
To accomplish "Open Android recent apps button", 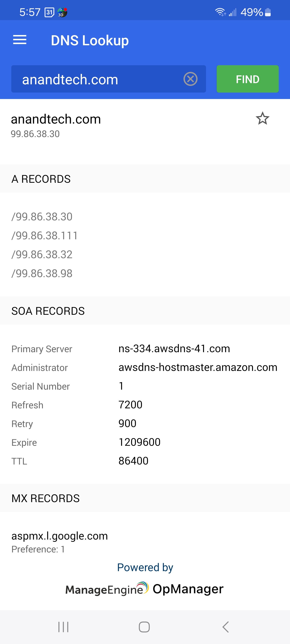I will [x=63, y=627].
